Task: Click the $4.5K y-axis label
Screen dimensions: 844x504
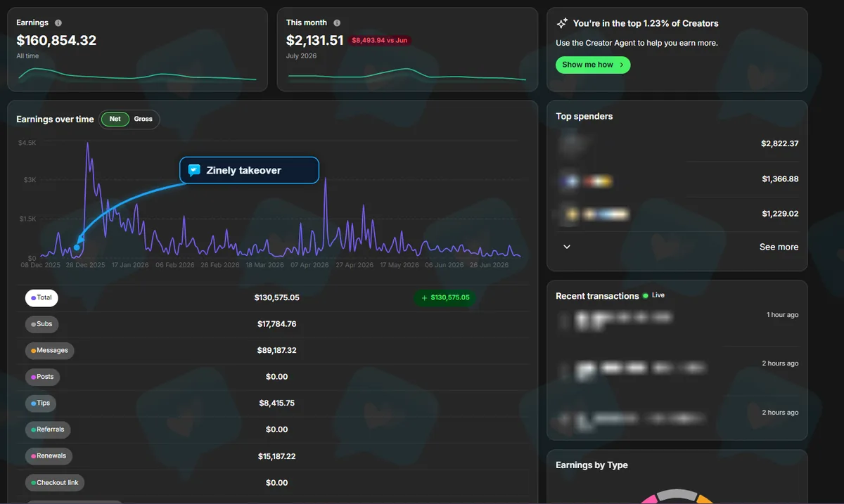Action: pos(27,143)
